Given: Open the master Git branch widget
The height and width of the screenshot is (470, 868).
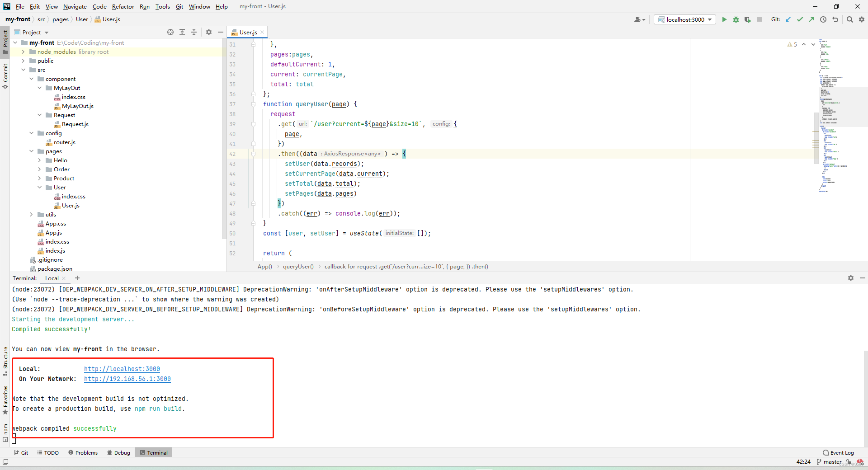Looking at the screenshot, I should point(829,462).
